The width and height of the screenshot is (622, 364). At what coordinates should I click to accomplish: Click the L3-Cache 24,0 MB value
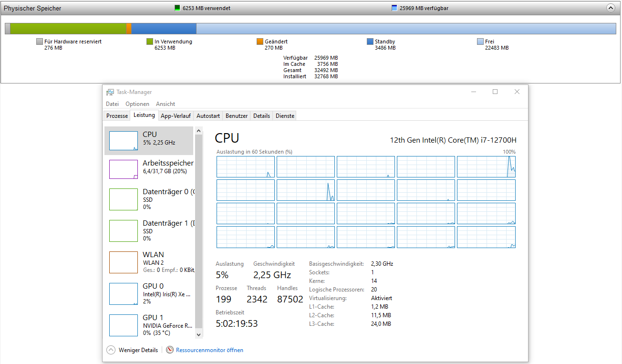pos(381,324)
